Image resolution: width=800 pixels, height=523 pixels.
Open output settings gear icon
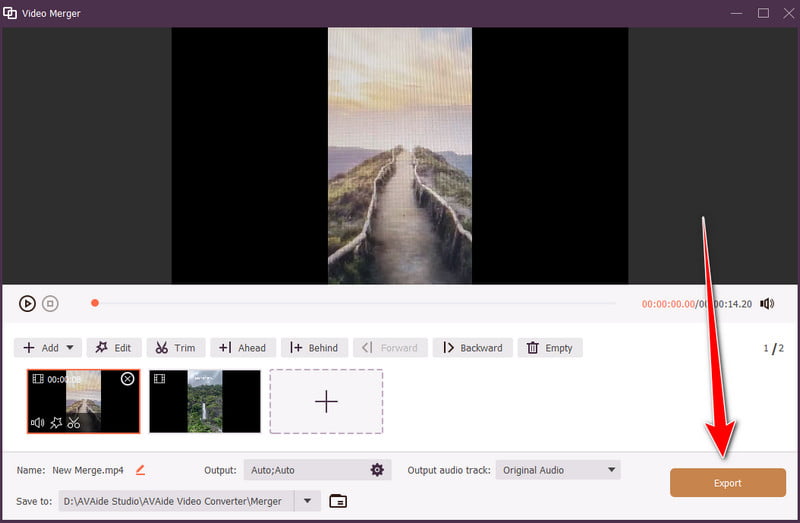[377, 470]
